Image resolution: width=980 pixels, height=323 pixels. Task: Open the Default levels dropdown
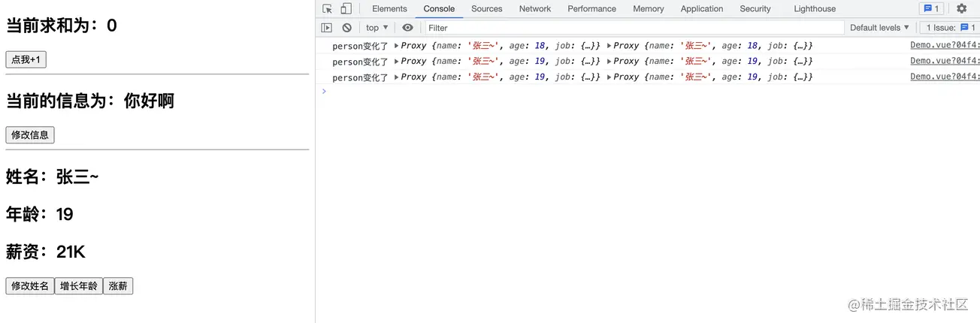click(x=879, y=28)
